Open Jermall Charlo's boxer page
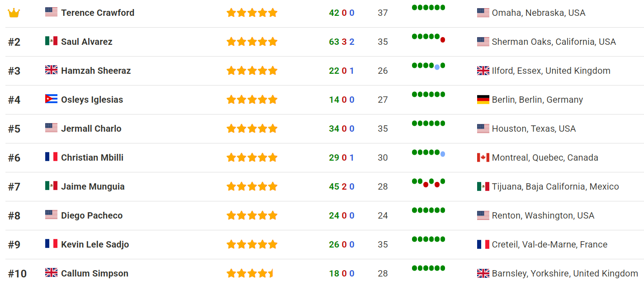Screen dimensions: 644x286 click(x=91, y=129)
